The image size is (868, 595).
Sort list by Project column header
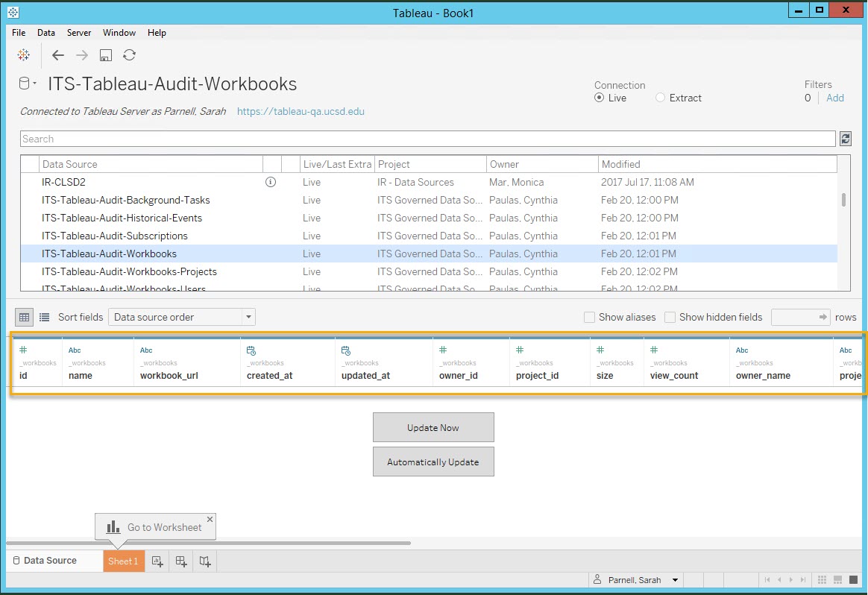430,164
